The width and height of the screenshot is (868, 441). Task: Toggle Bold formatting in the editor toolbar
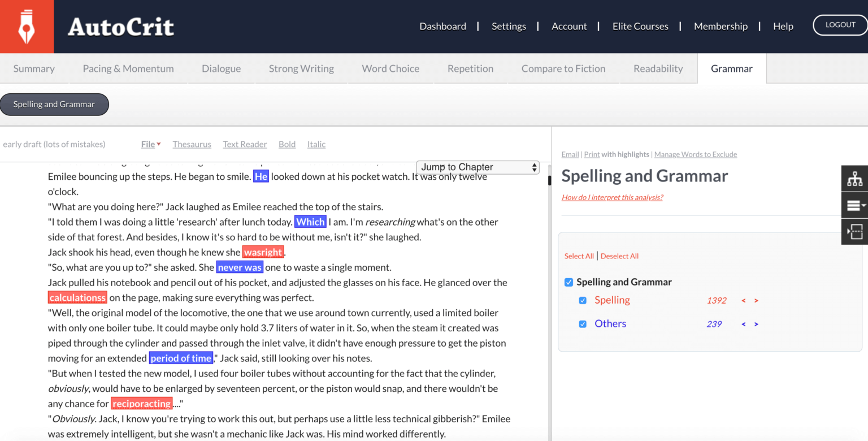(x=287, y=144)
